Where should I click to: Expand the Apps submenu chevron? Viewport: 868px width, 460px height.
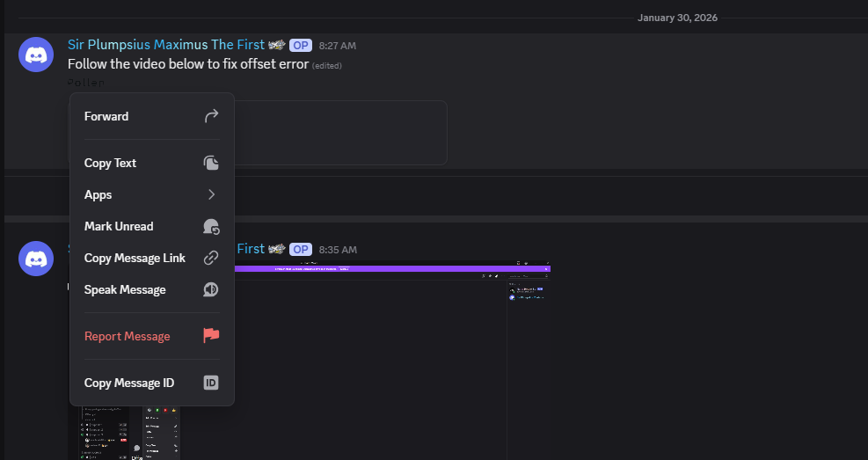(x=211, y=194)
